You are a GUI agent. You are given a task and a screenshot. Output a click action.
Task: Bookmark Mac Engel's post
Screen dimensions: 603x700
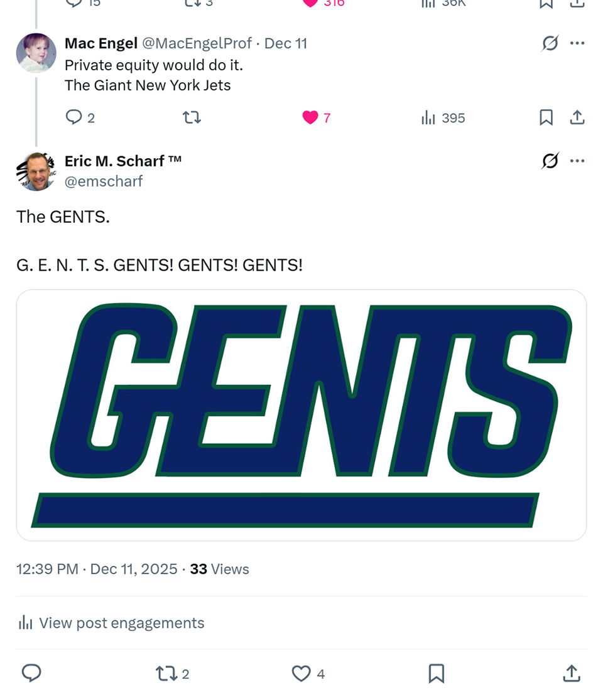tap(546, 117)
